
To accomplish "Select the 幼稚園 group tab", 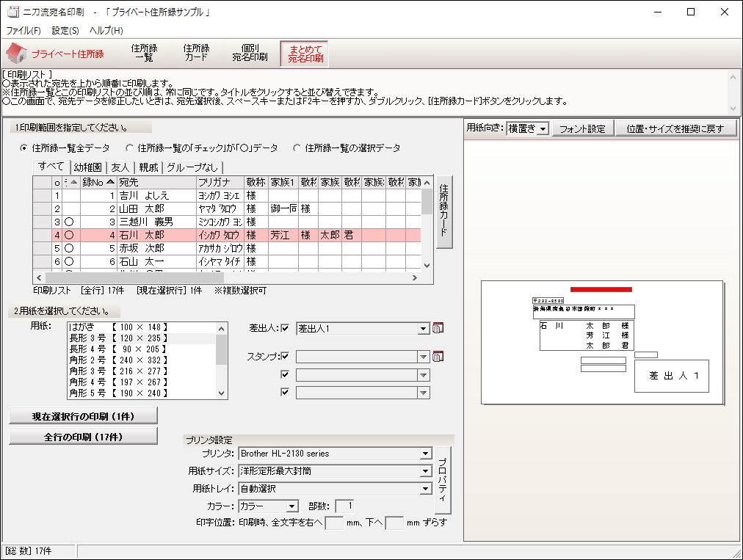I will point(88,167).
